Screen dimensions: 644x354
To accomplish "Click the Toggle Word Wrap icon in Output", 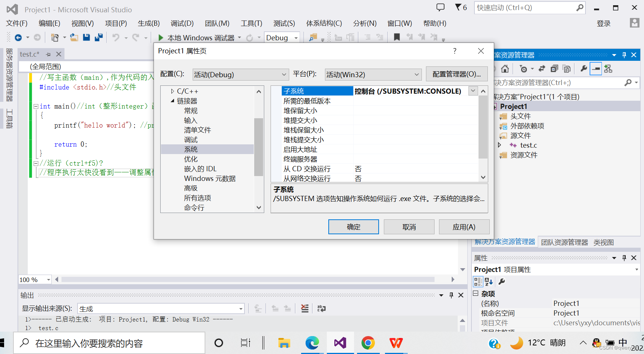I will tap(321, 308).
